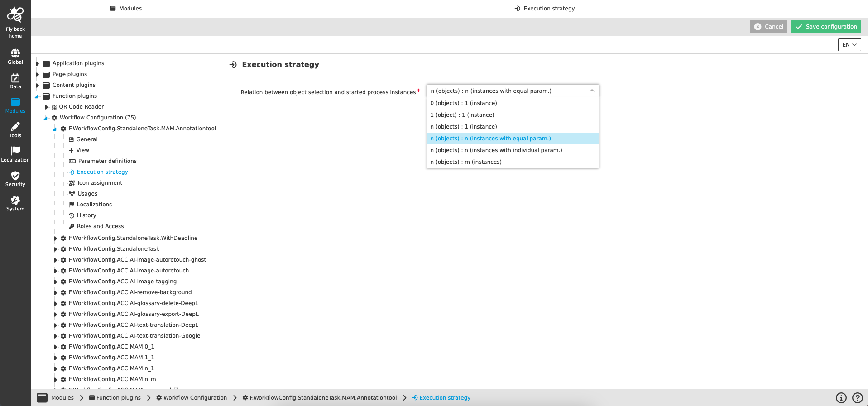868x406 pixels.
Task: Choose option 1 (object) : 1 (instance)
Action: [x=513, y=115]
